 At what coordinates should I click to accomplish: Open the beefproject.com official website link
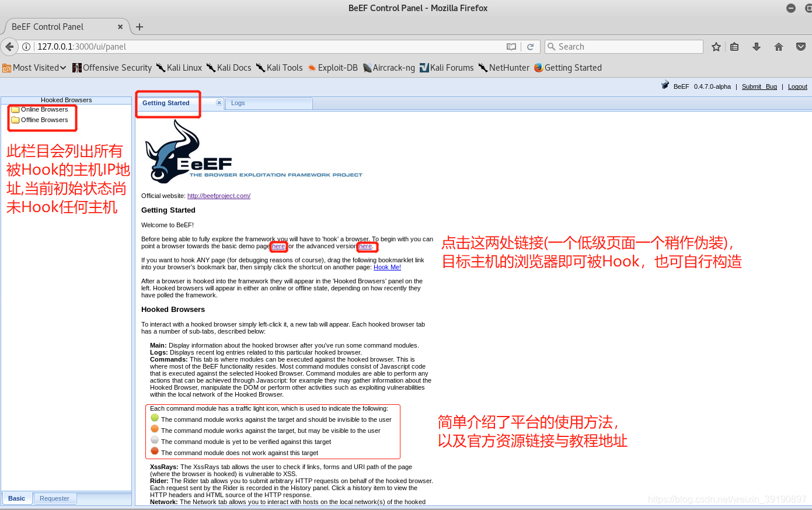pos(219,196)
